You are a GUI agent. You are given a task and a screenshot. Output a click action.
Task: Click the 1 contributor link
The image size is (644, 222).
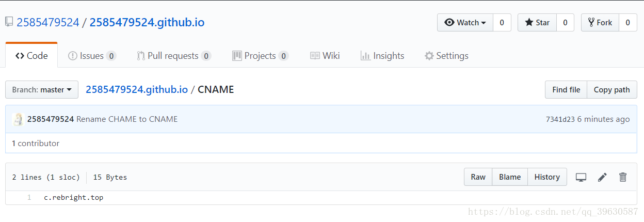(x=36, y=144)
